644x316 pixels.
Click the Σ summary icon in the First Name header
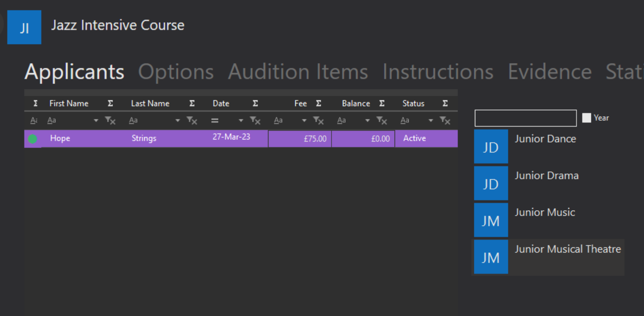coord(110,104)
